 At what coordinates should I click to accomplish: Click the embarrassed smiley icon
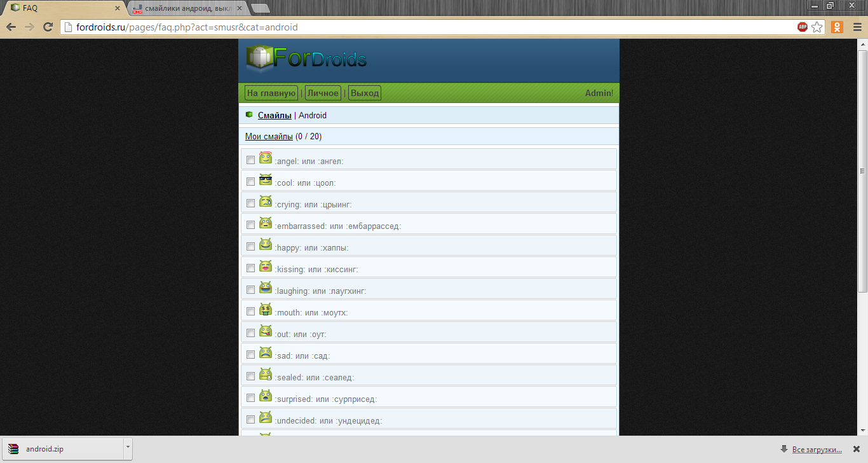tap(266, 223)
